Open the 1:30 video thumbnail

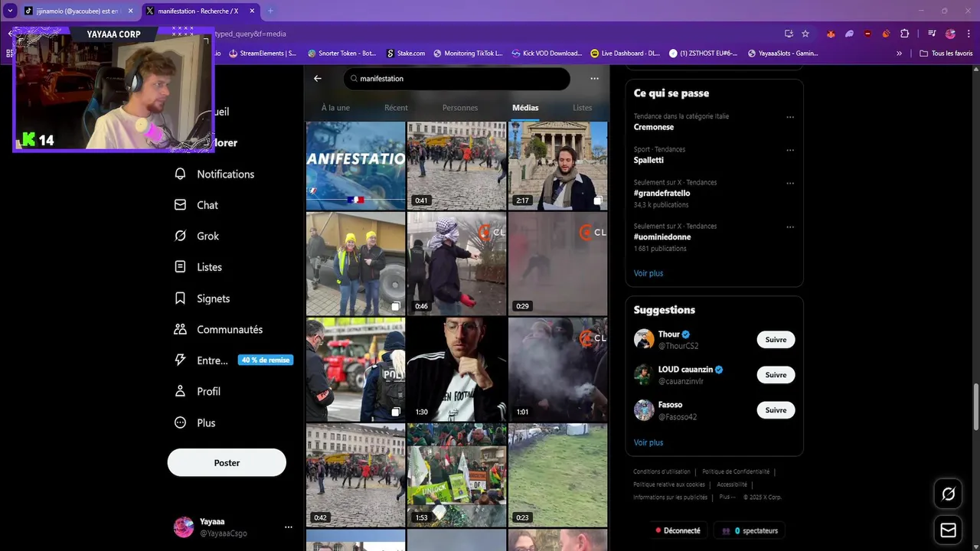click(x=456, y=370)
